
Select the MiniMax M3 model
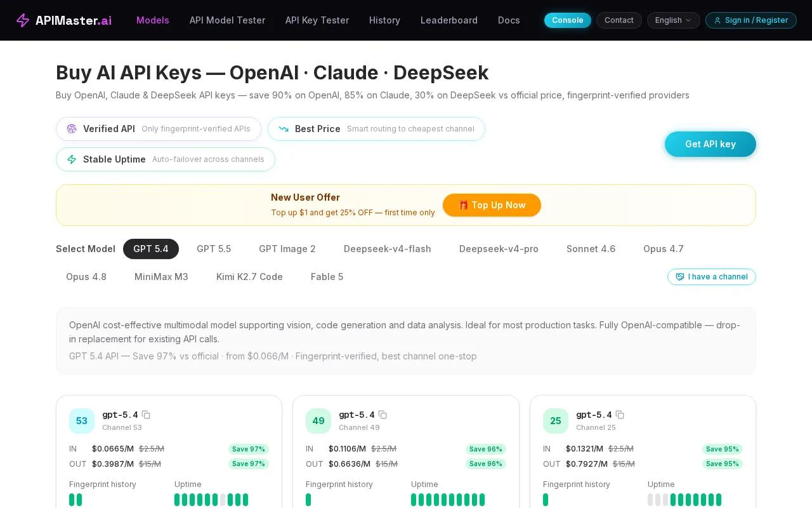click(x=161, y=277)
